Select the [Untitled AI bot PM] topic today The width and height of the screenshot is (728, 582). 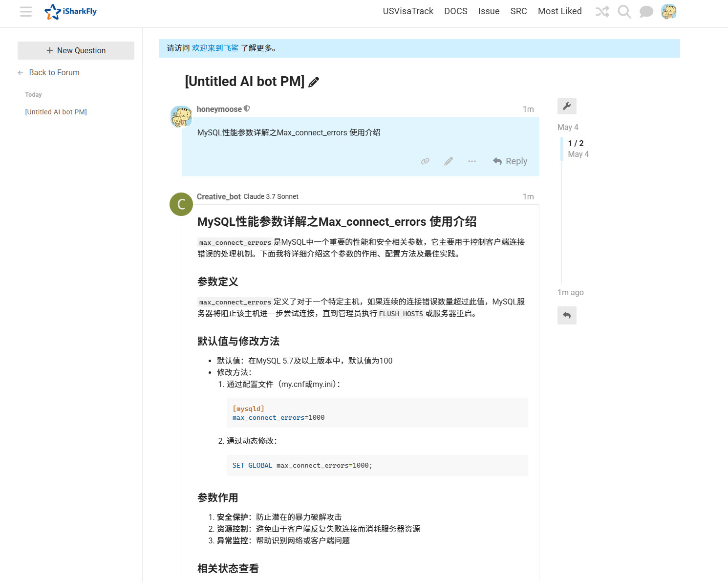click(56, 111)
